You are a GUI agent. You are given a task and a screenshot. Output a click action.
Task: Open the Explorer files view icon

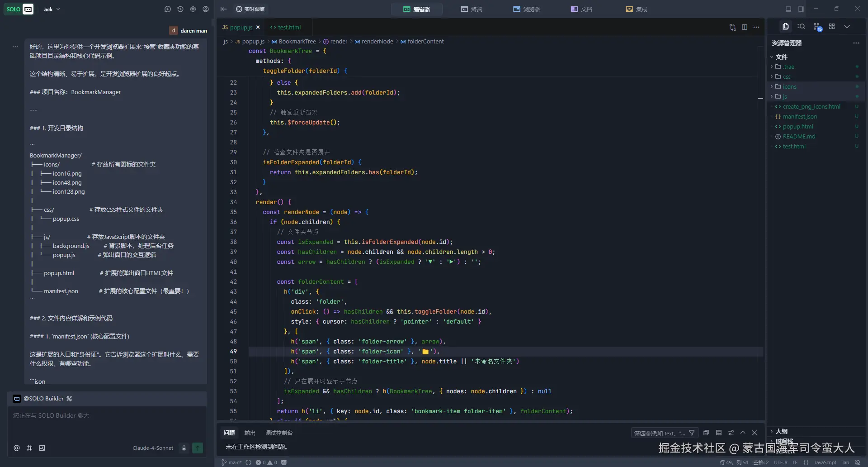pyautogui.click(x=786, y=26)
